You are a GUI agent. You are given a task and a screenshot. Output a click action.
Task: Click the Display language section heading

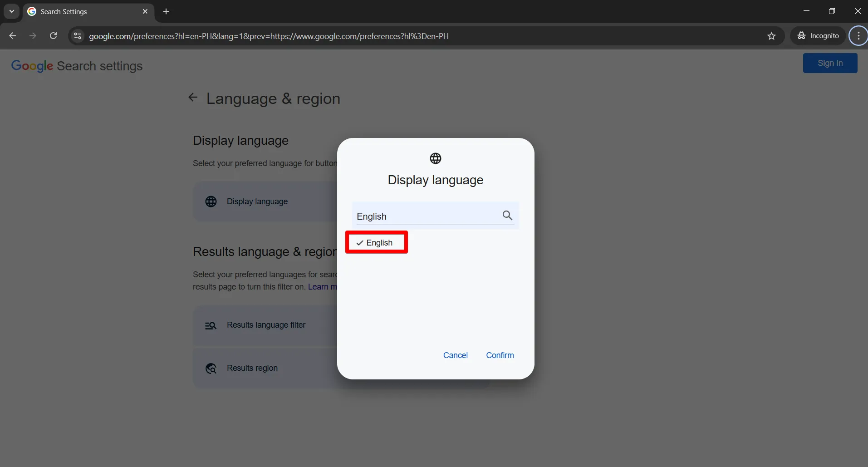click(240, 141)
